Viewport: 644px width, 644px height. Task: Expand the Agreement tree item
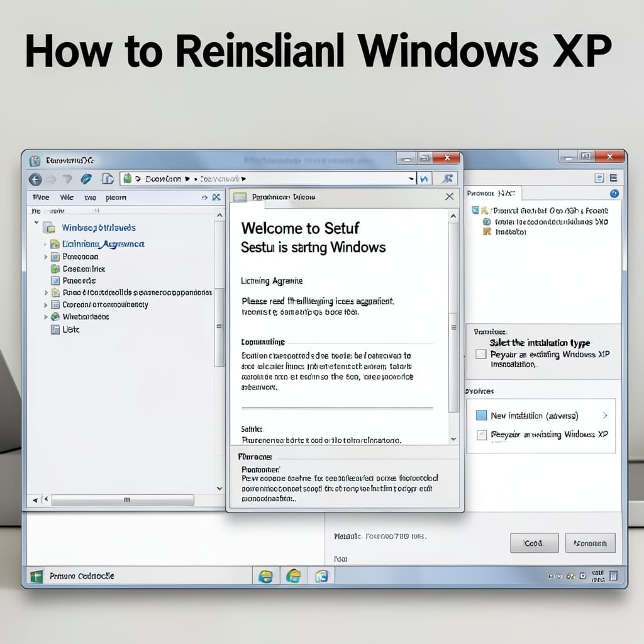click(45, 245)
